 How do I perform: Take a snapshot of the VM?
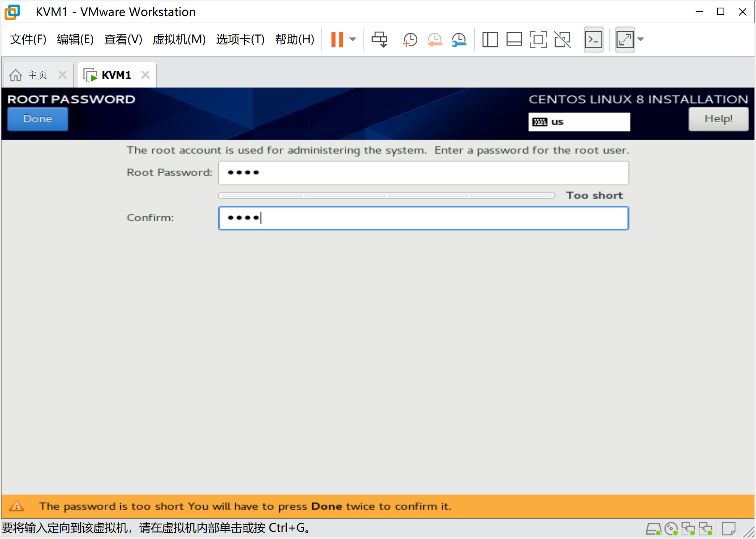tap(410, 39)
